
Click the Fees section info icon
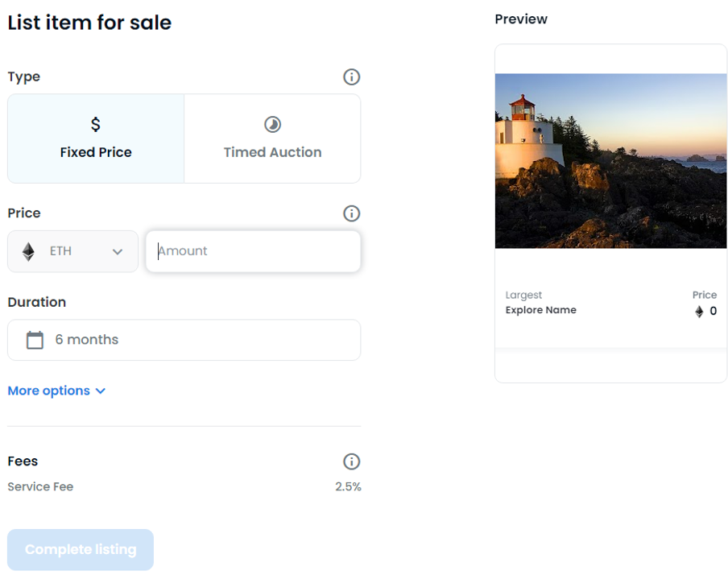pos(351,461)
